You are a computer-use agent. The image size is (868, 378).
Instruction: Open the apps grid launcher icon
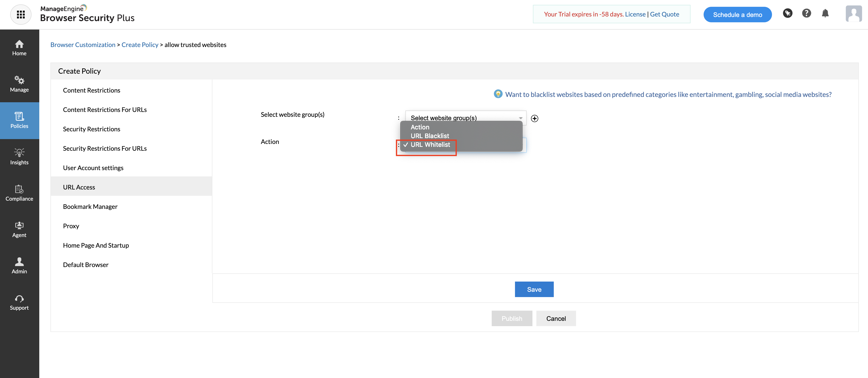click(21, 15)
